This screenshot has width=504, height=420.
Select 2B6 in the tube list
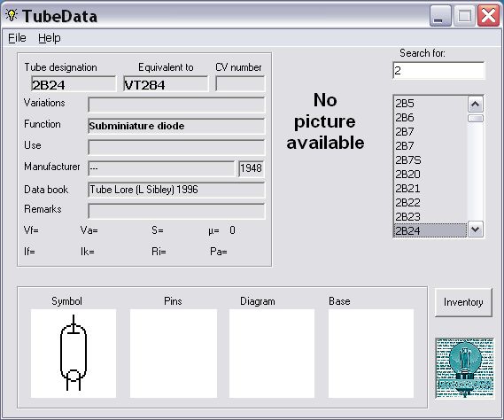click(430, 118)
